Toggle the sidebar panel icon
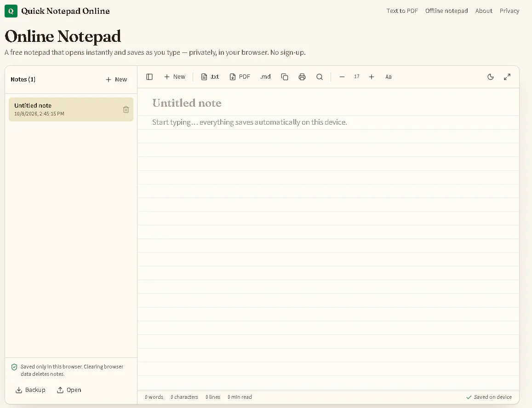The width and height of the screenshot is (532, 408). point(149,77)
